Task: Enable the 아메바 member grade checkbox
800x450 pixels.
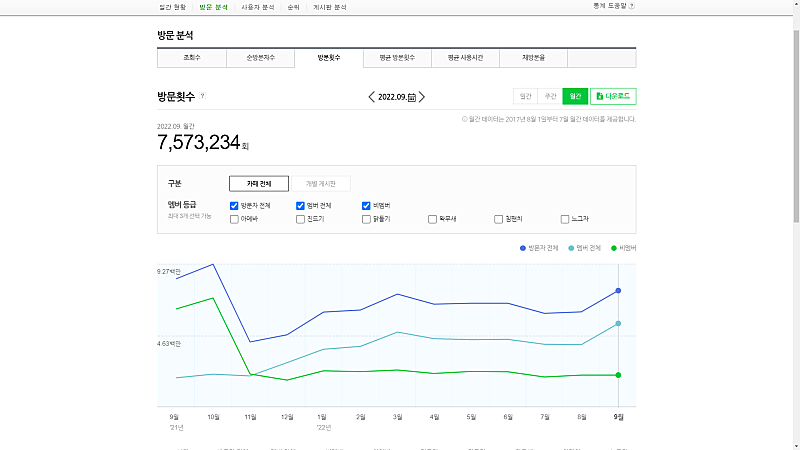Action: click(x=234, y=218)
